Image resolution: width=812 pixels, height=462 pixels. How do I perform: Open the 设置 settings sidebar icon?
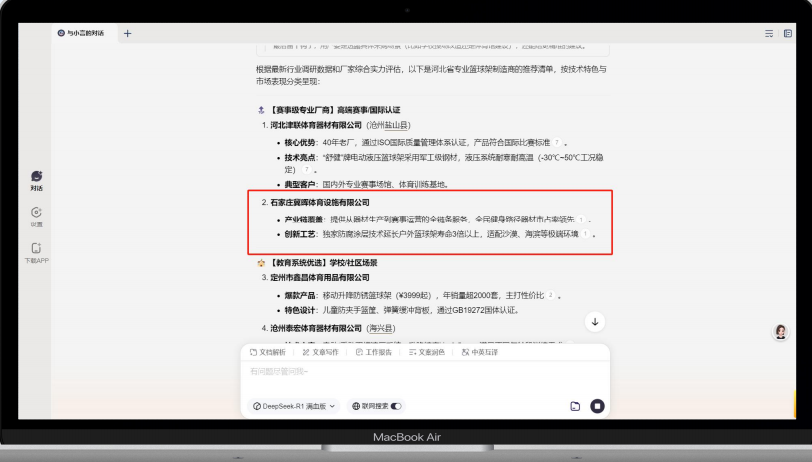(36, 214)
